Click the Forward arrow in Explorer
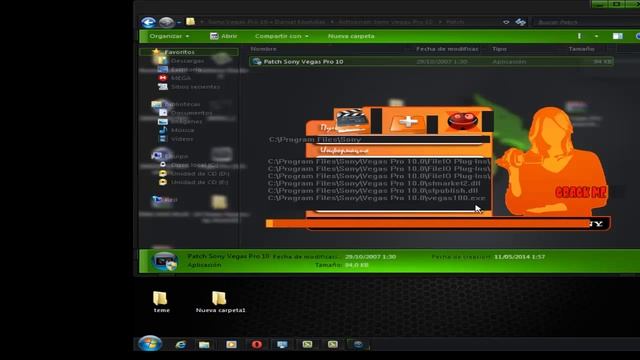 [166, 22]
